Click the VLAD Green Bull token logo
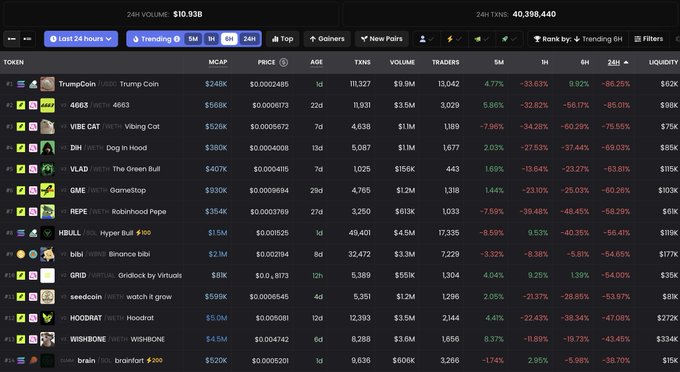This screenshot has width=680, height=372. (x=48, y=169)
